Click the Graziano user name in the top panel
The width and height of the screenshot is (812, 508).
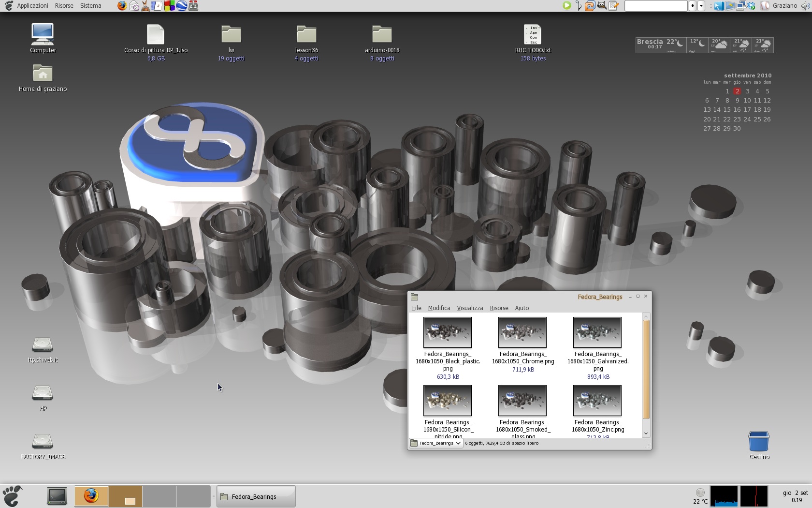[x=785, y=6]
